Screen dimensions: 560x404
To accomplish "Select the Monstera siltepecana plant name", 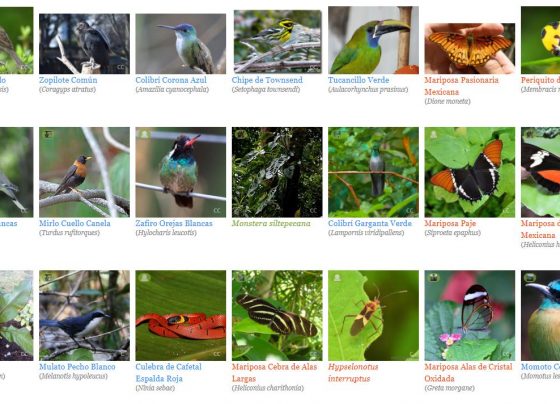I will pyautogui.click(x=271, y=223).
